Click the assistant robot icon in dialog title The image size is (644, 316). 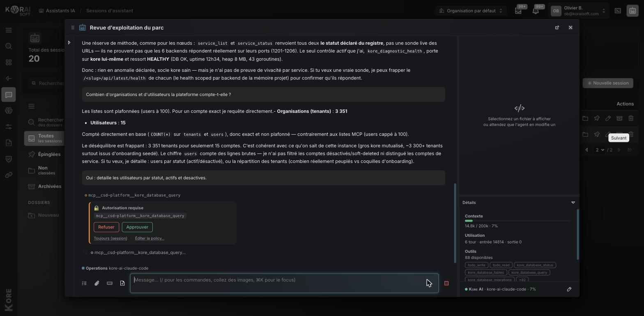click(83, 27)
